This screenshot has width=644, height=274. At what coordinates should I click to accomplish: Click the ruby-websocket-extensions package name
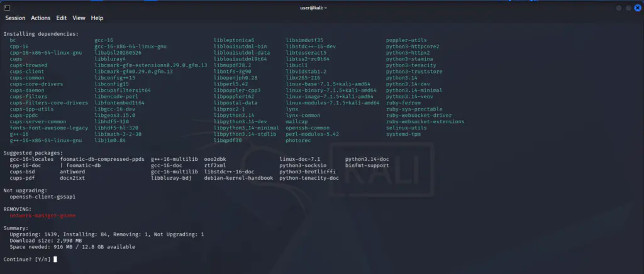(x=425, y=122)
